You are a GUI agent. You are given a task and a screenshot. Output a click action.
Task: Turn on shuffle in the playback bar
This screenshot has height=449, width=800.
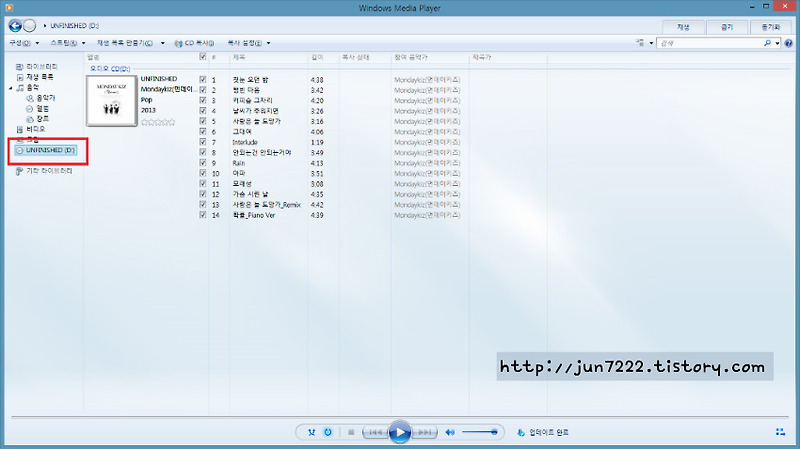tap(311, 432)
